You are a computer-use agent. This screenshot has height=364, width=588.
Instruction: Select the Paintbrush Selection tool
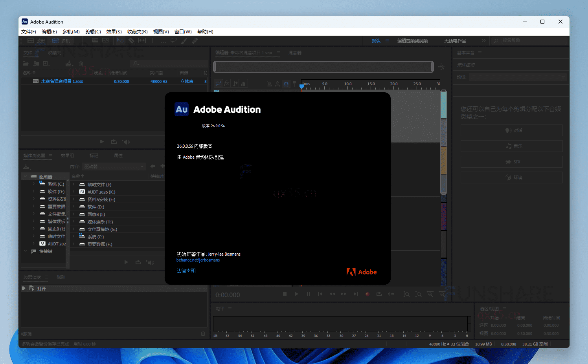184,41
